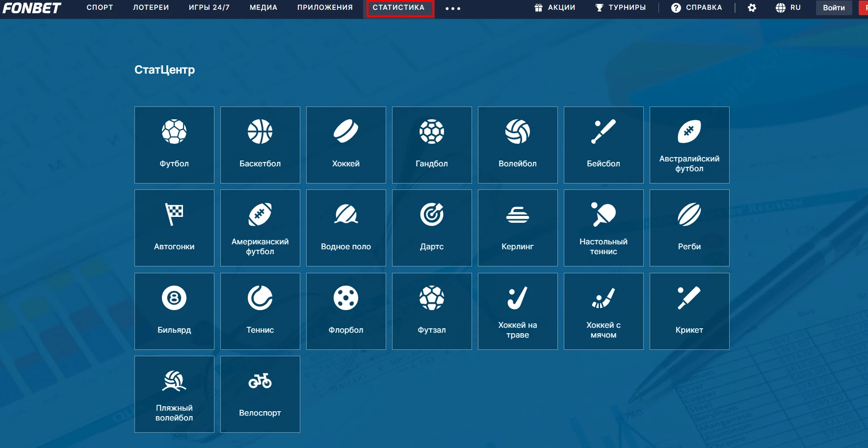Open the АКЦИИ promotions link

pos(555,8)
